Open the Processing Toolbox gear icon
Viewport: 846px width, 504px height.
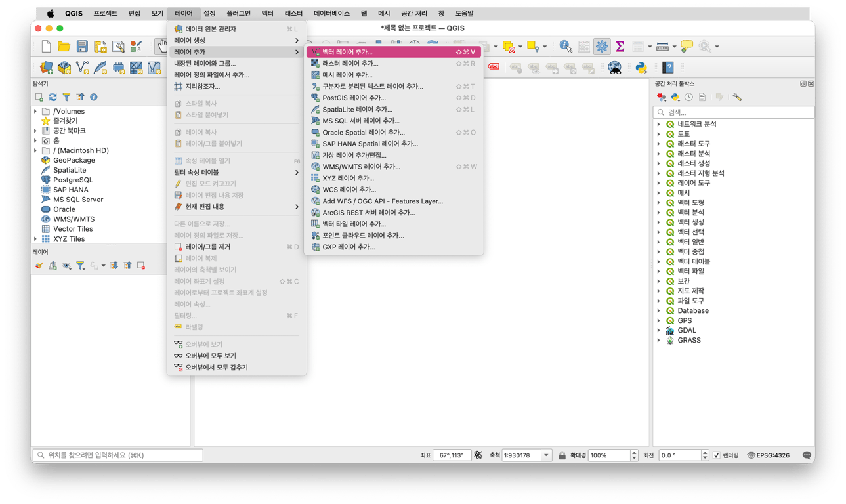point(603,47)
